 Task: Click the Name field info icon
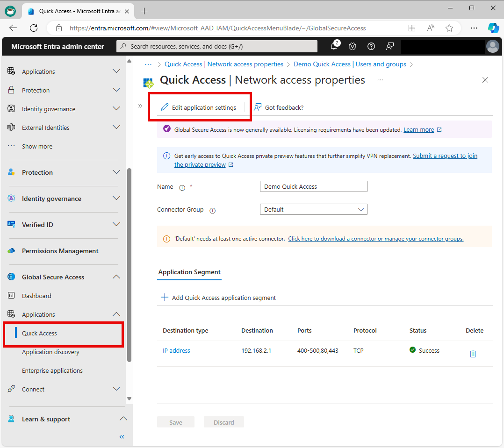pyautogui.click(x=182, y=188)
